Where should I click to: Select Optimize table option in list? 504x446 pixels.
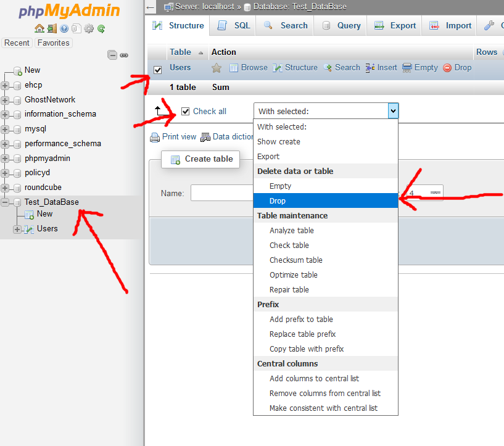click(x=293, y=275)
